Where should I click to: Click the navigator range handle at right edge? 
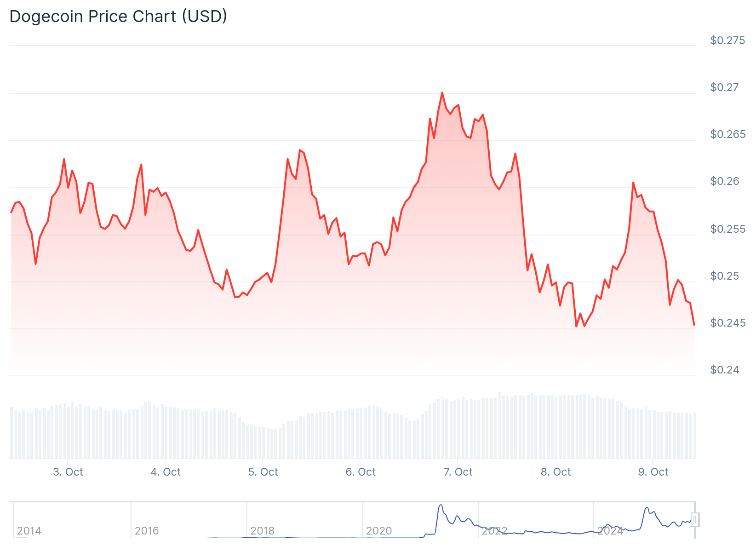(695, 520)
